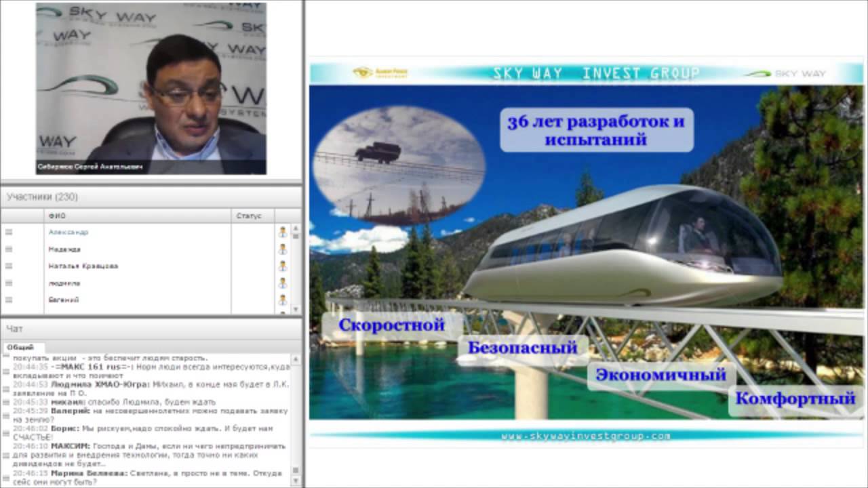This screenshot has width=868, height=488.
Task: Click the chat scroll-down arrow
Action: tap(296, 480)
